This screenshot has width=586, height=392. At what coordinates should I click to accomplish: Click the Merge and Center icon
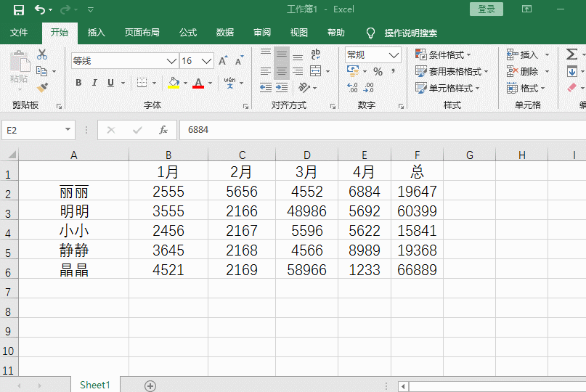coord(315,71)
